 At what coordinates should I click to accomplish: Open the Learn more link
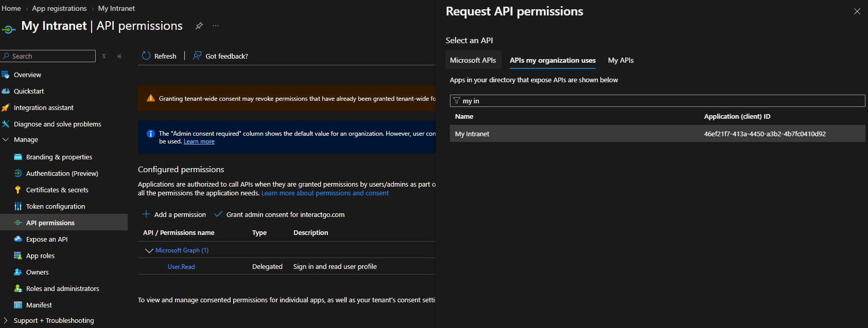(199, 141)
